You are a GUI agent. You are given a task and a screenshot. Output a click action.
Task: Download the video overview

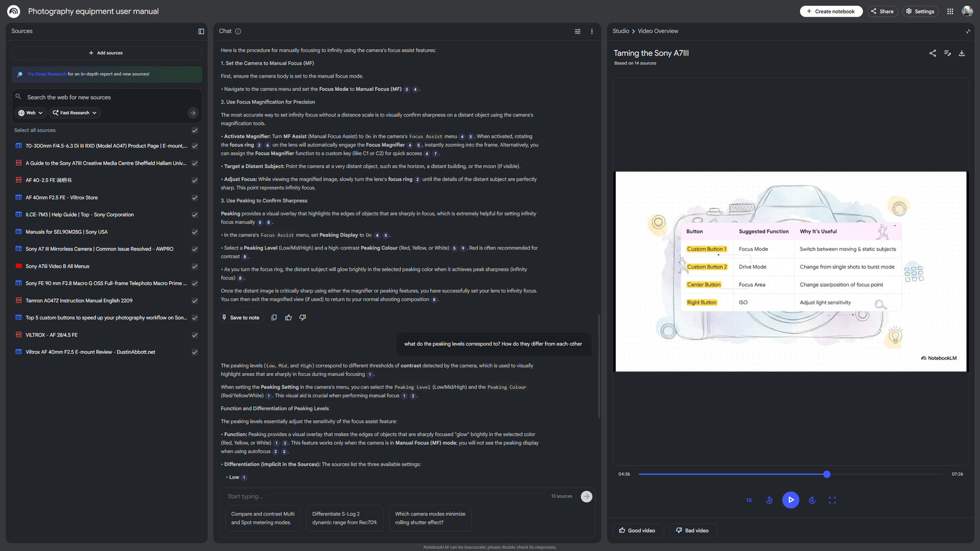pyautogui.click(x=962, y=53)
